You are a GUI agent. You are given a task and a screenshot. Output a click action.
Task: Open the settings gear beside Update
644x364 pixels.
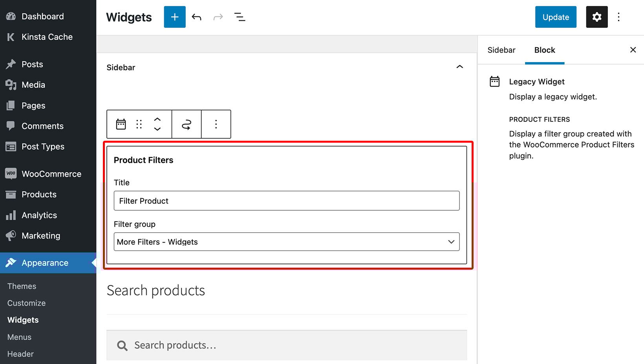click(596, 17)
